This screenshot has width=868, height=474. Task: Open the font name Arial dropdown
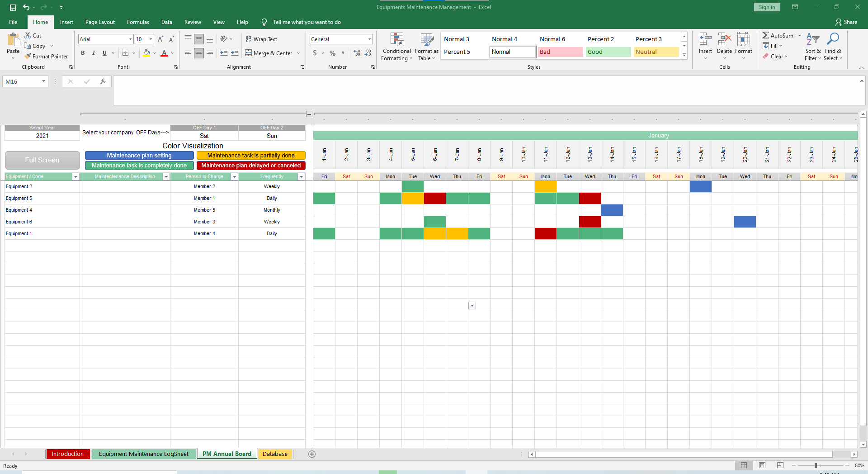coord(131,39)
